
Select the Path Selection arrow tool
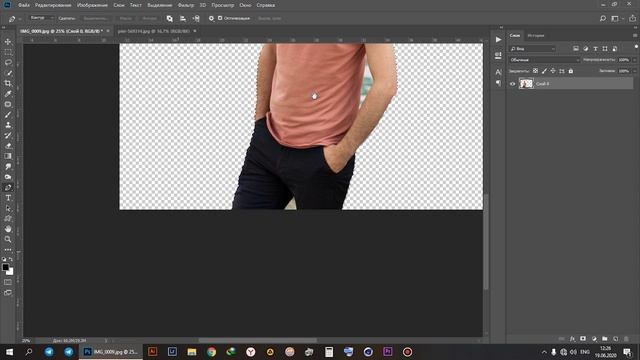tap(8, 208)
